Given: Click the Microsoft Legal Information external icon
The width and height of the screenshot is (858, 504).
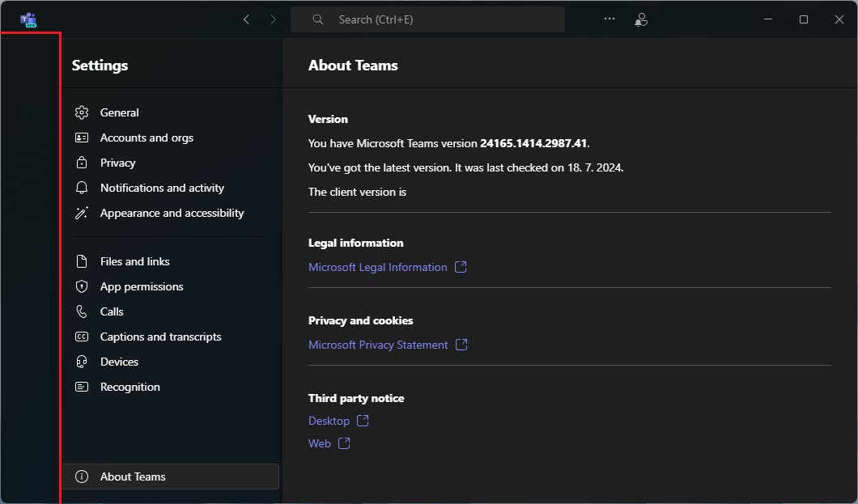Looking at the screenshot, I should click(x=461, y=267).
